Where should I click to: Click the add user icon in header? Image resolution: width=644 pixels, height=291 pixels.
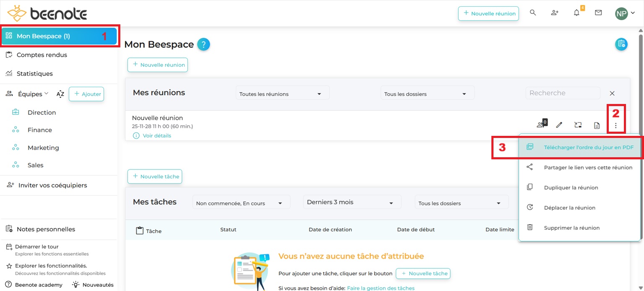coord(555,13)
